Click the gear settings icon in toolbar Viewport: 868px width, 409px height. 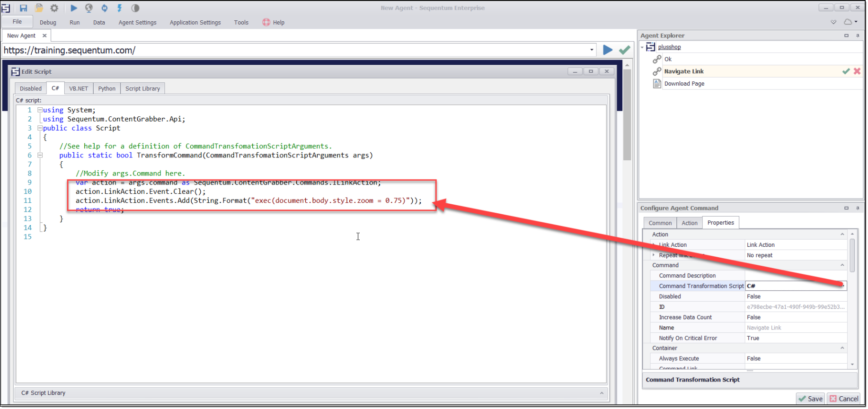coord(54,8)
